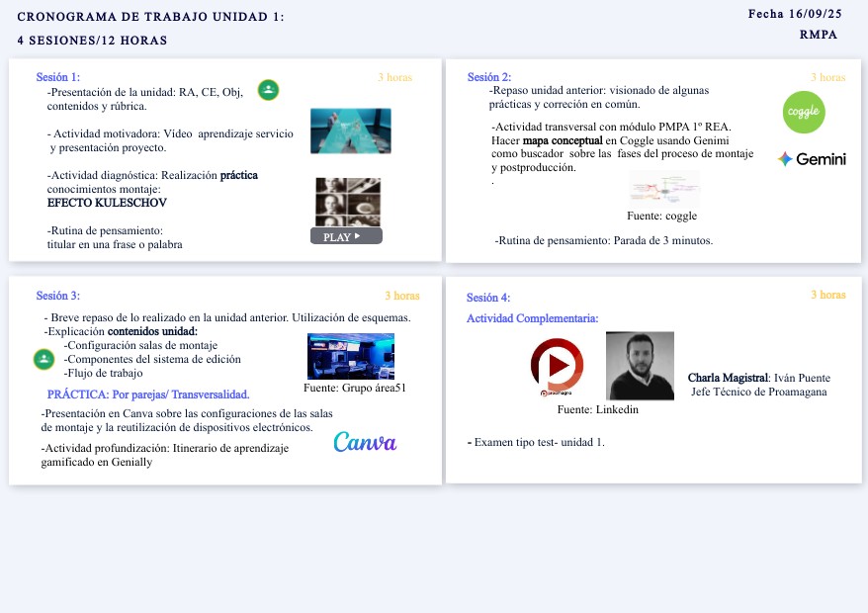Open the Canva logo
The width and height of the screenshot is (868, 613).
pos(365,442)
